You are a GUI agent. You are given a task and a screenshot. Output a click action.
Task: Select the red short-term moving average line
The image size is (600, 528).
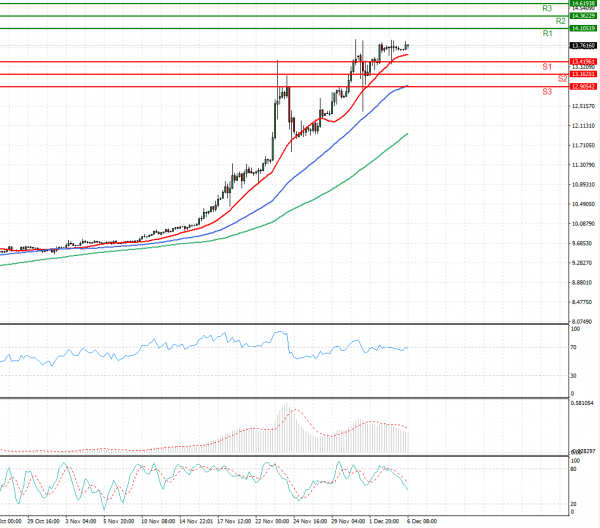[300, 152]
